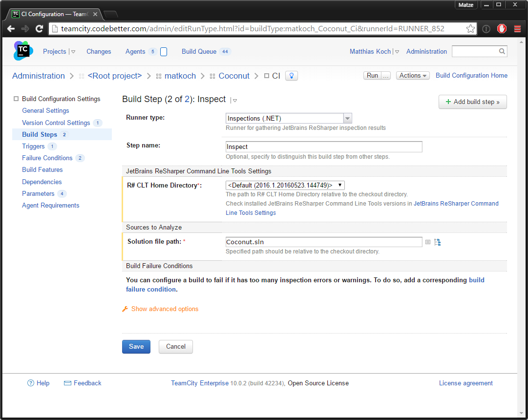This screenshot has width=528, height=420.
Task: Open the Run custom build ellipsis button
Action: pos(386,75)
